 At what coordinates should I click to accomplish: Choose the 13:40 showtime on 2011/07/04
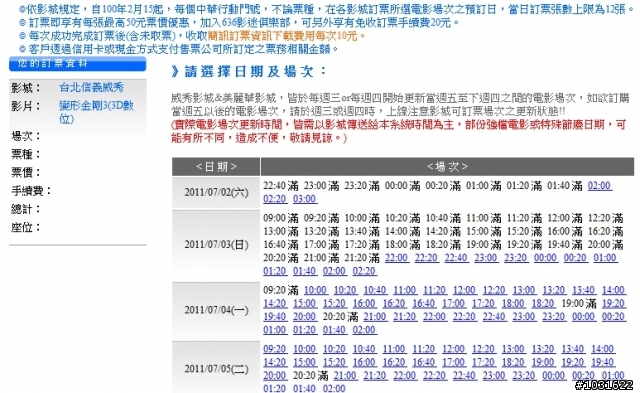(584, 290)
